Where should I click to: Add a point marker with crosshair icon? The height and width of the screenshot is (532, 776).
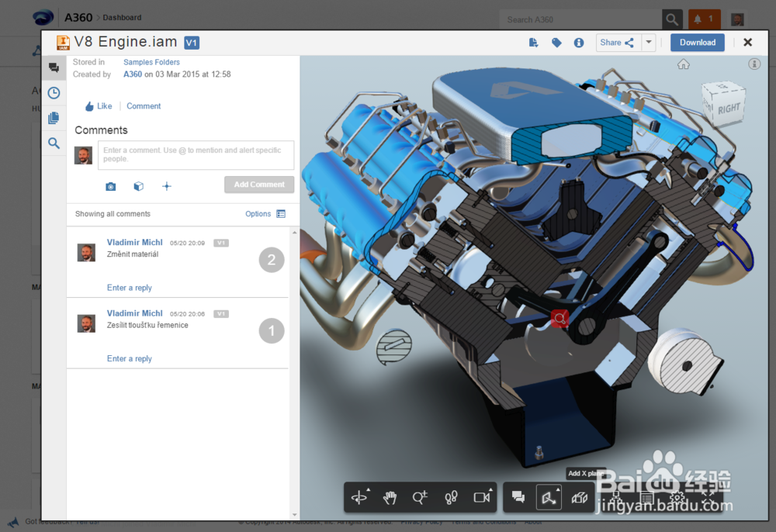click(167, 186)
